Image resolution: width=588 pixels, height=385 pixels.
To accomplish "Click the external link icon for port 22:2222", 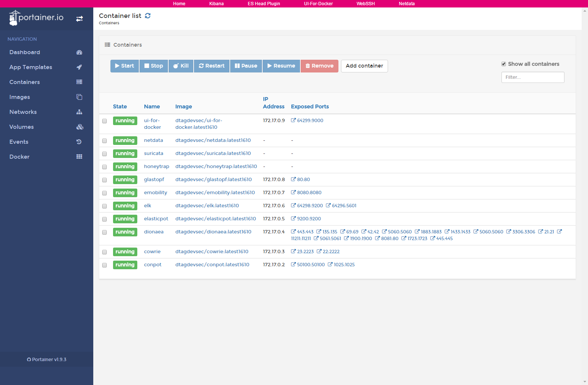I will tap(319, 251).
